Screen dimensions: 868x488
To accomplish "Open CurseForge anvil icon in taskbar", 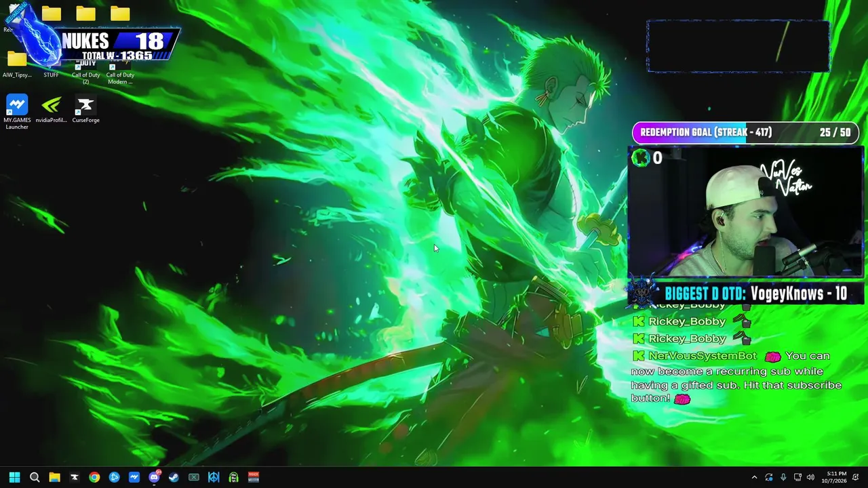I will 75,477.
